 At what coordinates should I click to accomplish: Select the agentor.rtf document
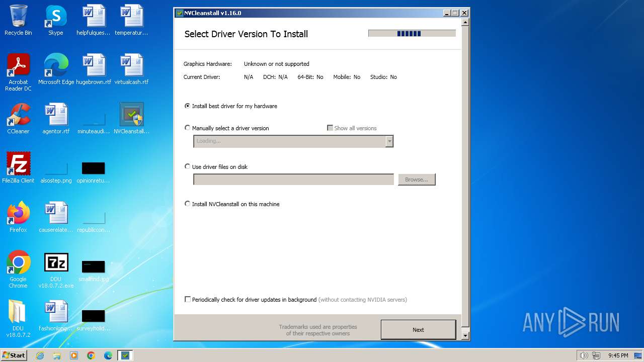pyautogui.click(x=56, y=119)
